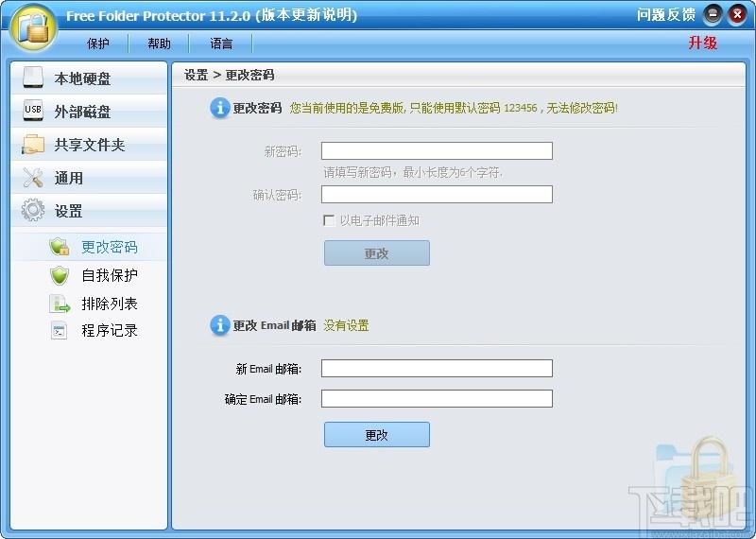Focus the 确认密码 input field
This screenshot has width=756, height=539.
[437, 195]
